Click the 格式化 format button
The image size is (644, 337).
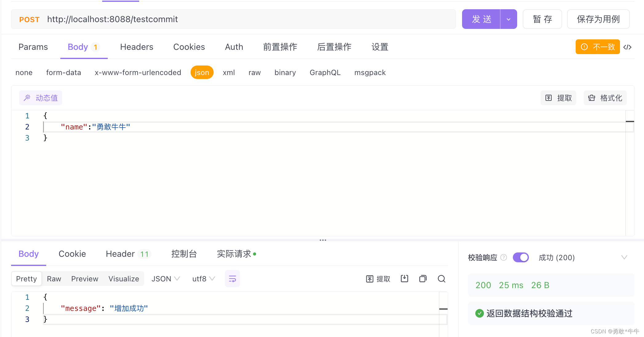coord(605,98)
